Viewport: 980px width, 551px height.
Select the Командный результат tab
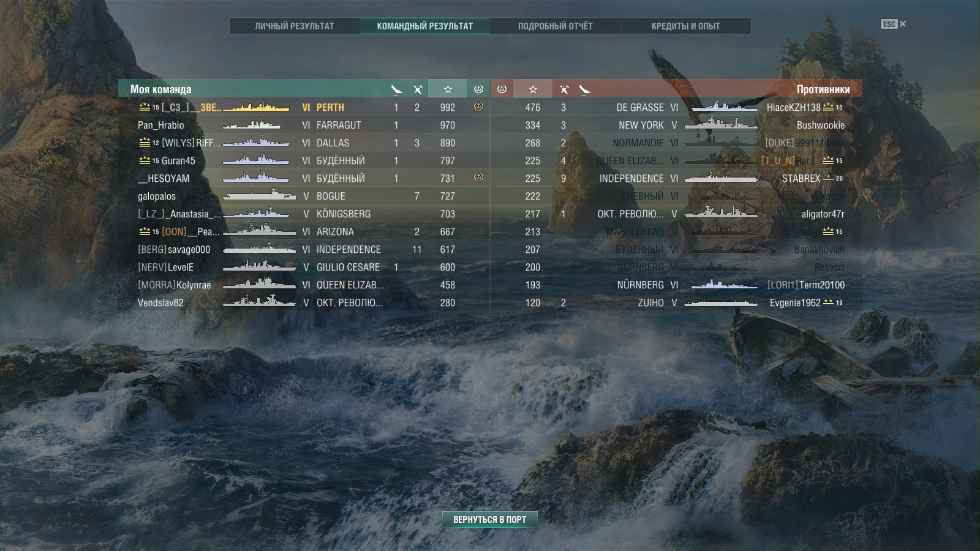coord(425,26)
